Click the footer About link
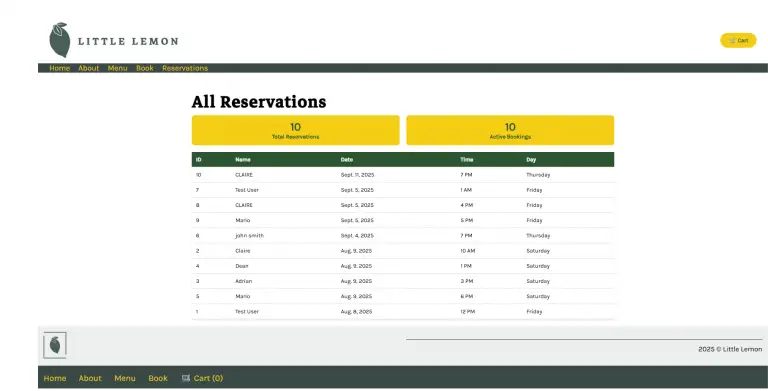 pyautogui.click(x=90, y=378)
